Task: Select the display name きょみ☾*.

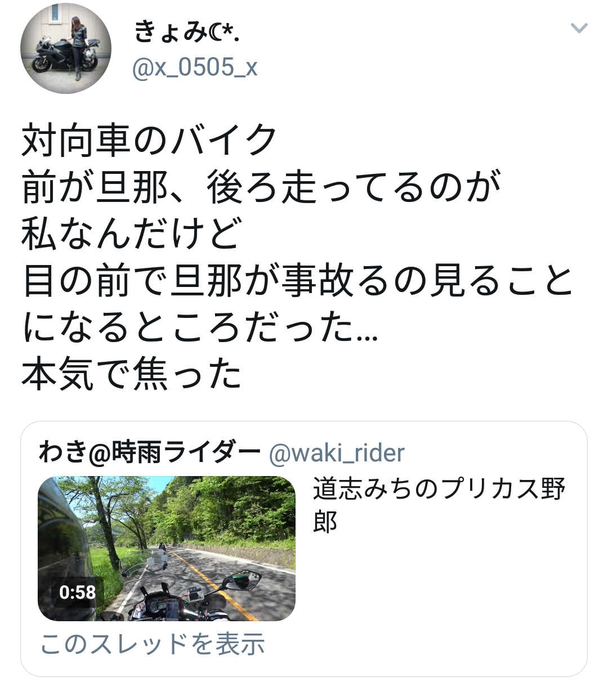Action: [x=187, y=32]
